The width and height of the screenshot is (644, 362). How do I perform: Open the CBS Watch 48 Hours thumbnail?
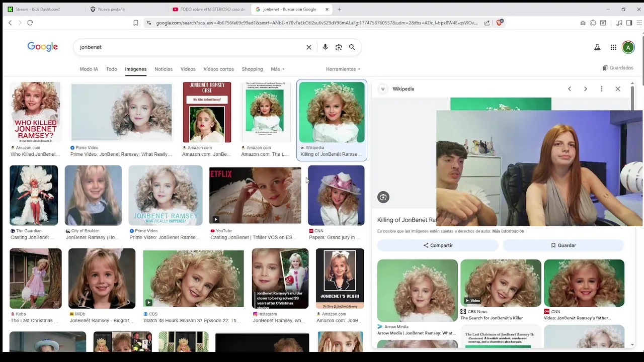coord(194,278)
